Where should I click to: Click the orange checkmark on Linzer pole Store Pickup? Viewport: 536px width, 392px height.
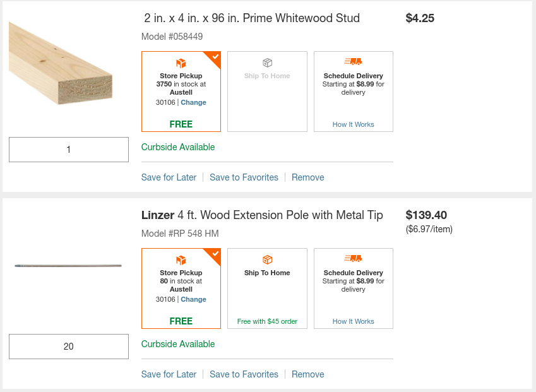coord(215,254)
